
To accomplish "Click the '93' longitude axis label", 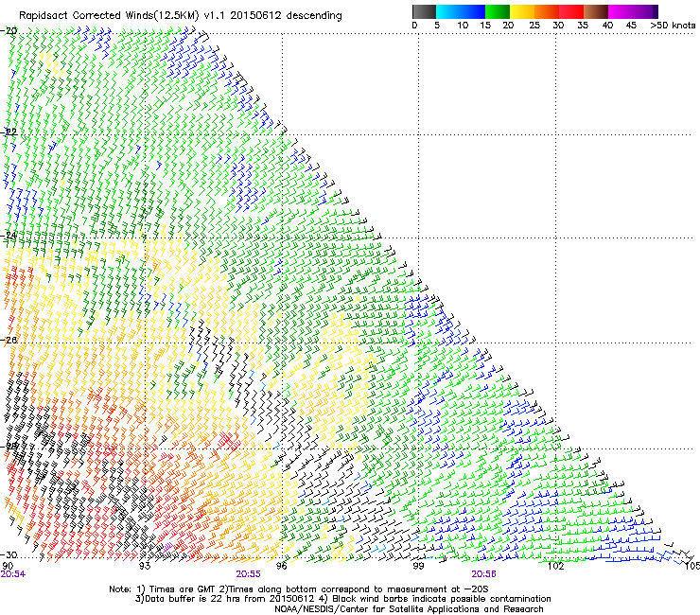I will click(x=145, y=566).
